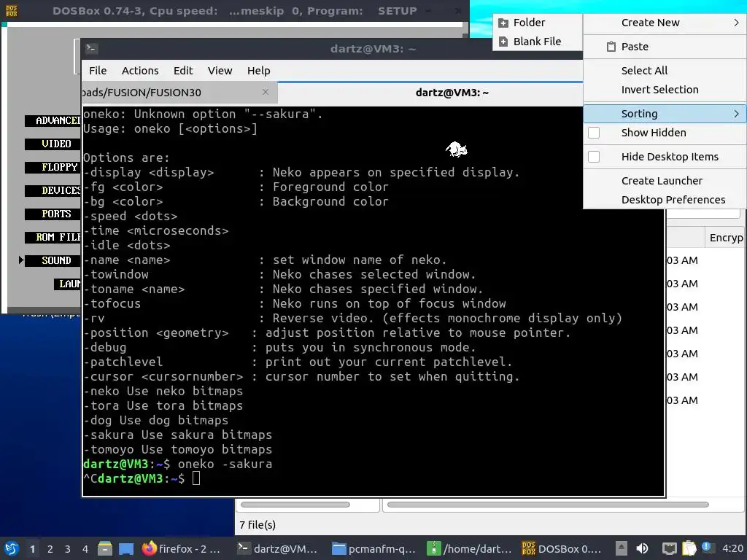Open the File menu in terminal

pos(98,71)
